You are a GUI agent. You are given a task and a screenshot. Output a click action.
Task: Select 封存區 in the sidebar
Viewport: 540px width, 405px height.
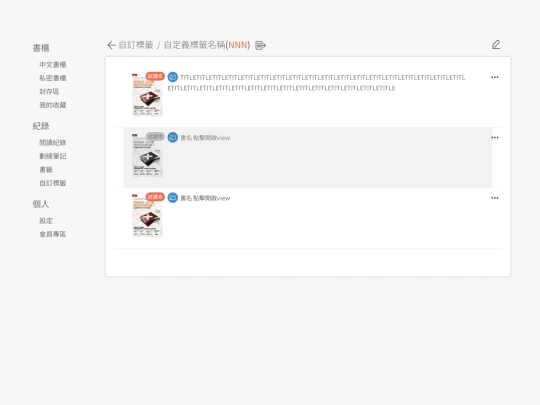[x=49, y=91]
